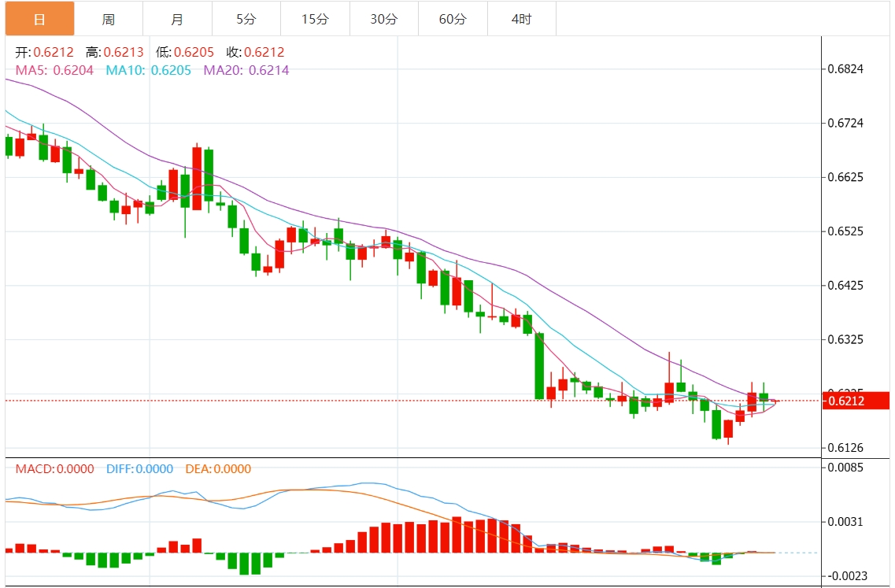This screenshot has width=895, height=588.
Task: Click the large green candlestick of the sharp drop
Action: [x=539, y=366]
